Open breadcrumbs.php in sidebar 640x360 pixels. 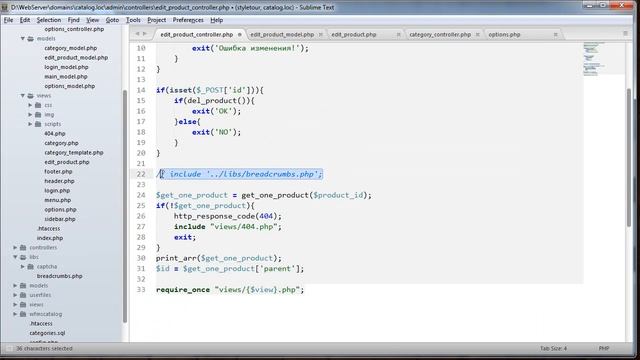60,276
